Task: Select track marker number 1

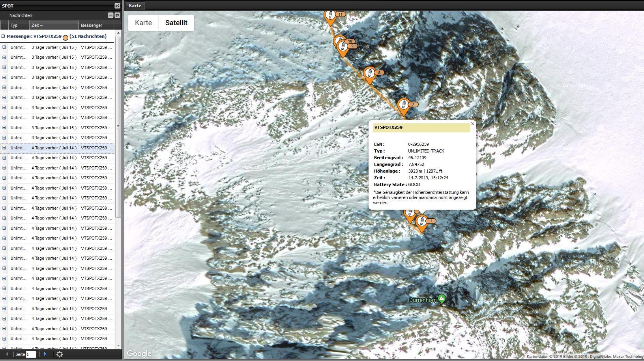Action: tap(422, 224)
